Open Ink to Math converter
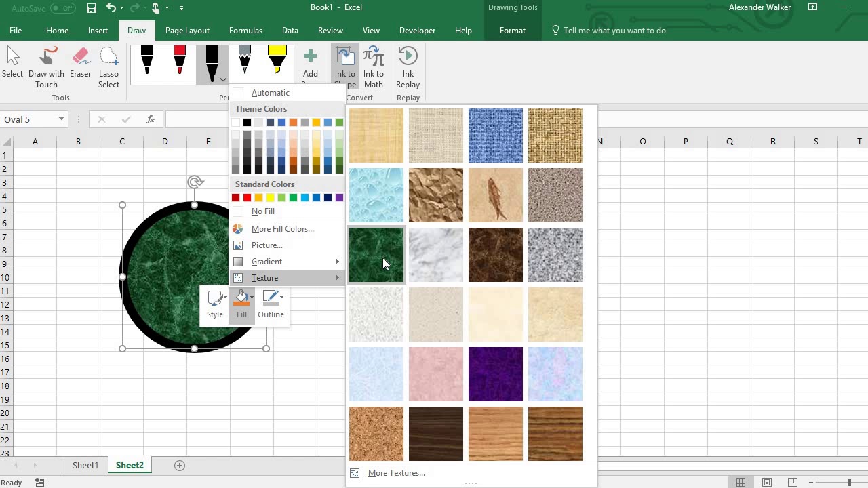868x488 pixels. tap(373, 67)
